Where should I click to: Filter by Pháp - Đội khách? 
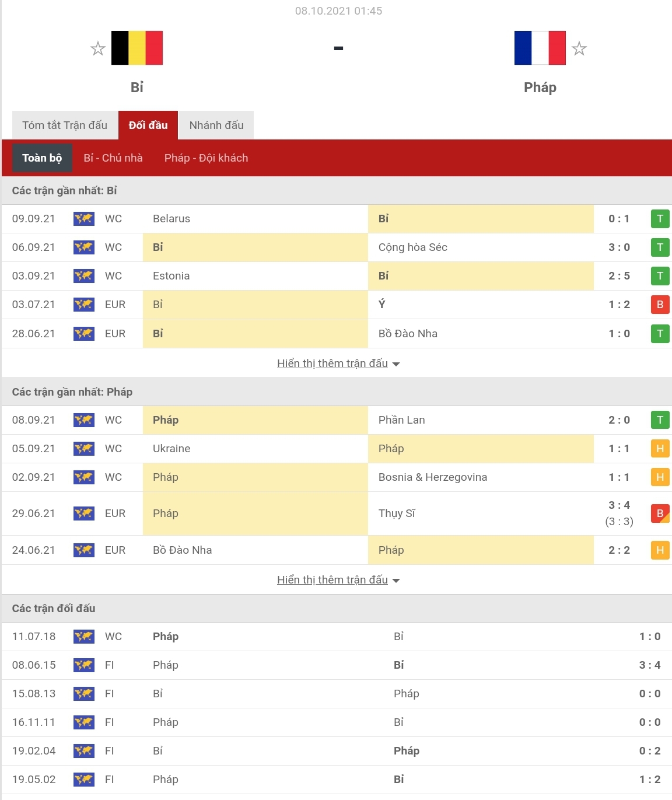click(206, 158)
